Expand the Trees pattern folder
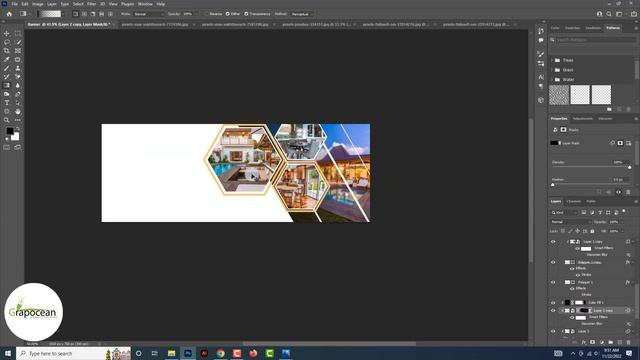The width and height of the screenshot is (640, 360). pos(552,60)
